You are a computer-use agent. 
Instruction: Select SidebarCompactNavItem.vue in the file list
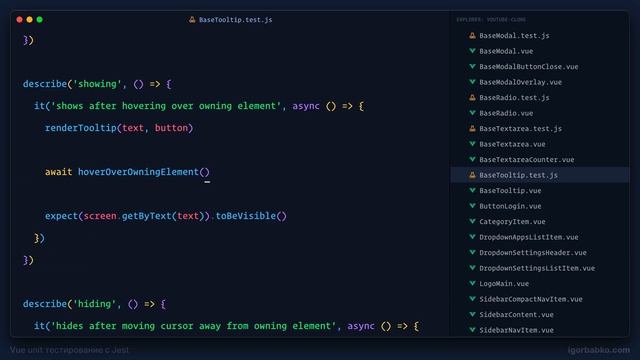[531, 300]
